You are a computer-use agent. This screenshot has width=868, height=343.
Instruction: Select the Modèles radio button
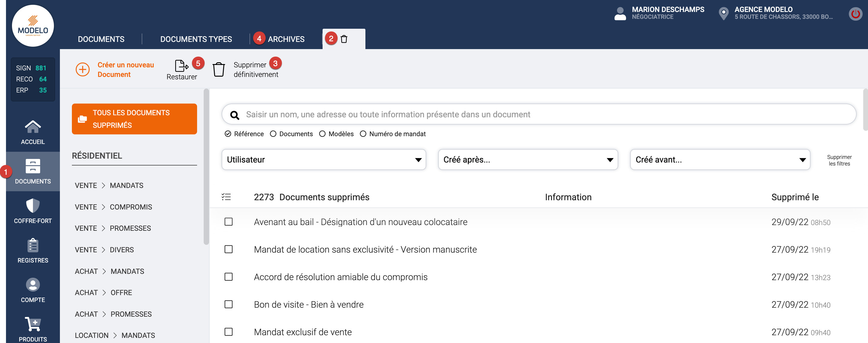pyautogui.click(x=322, y=134)
